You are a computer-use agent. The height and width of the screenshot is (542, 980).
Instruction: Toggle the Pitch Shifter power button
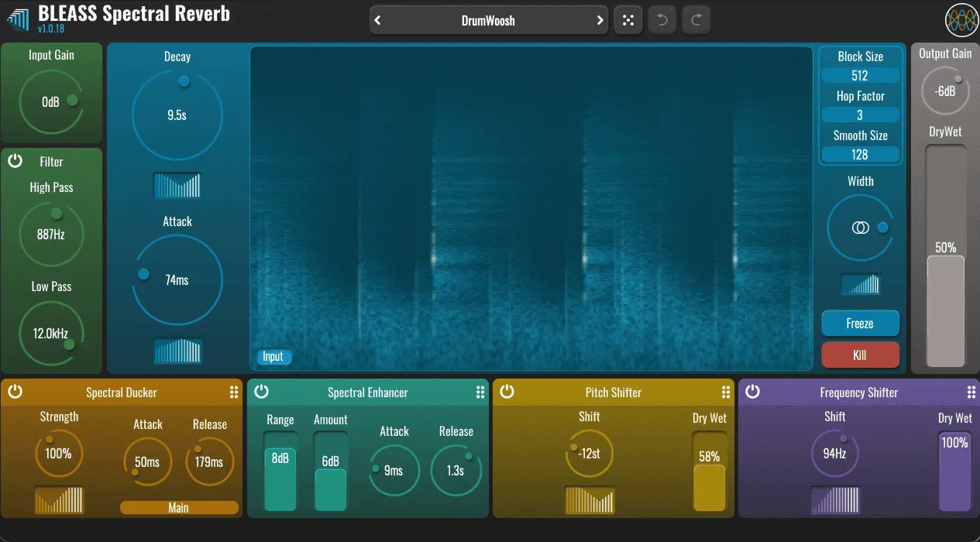[x=507, y=392]
